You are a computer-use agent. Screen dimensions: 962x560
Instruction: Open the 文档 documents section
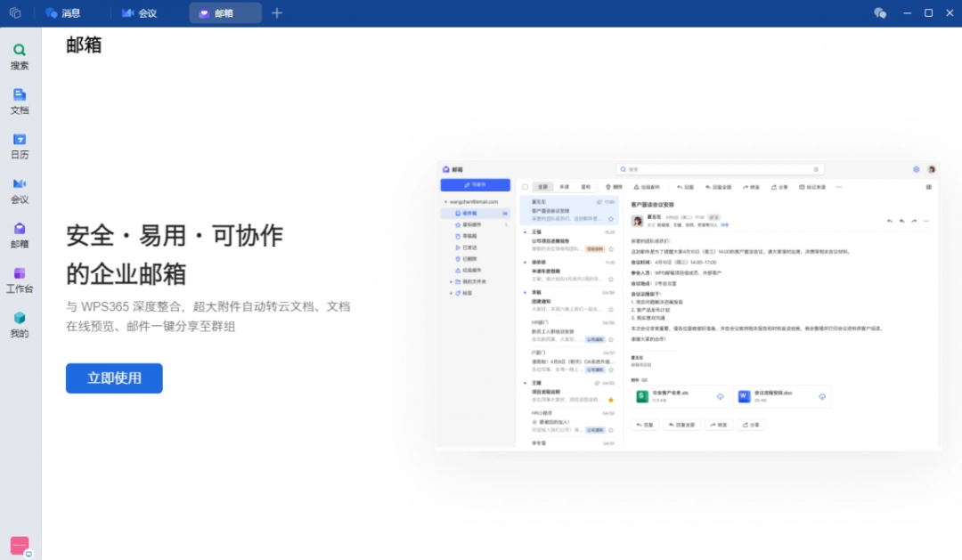point(20,101)
